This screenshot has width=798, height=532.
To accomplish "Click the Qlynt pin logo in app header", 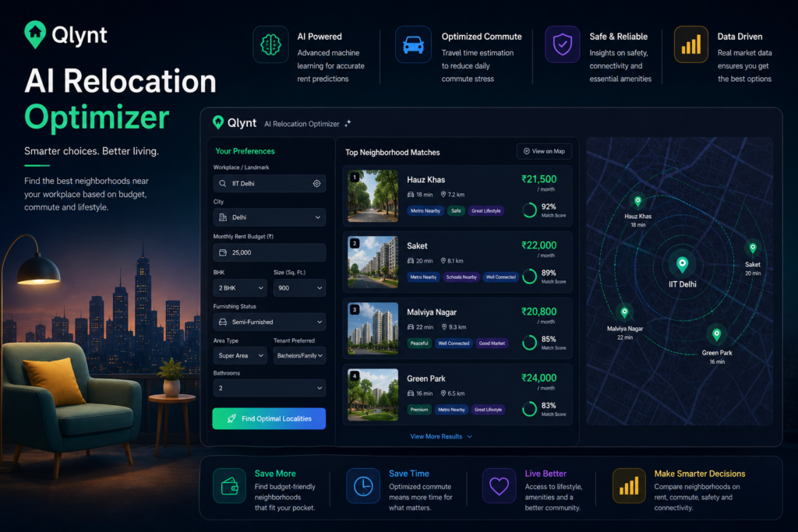I will click(218, 122).
